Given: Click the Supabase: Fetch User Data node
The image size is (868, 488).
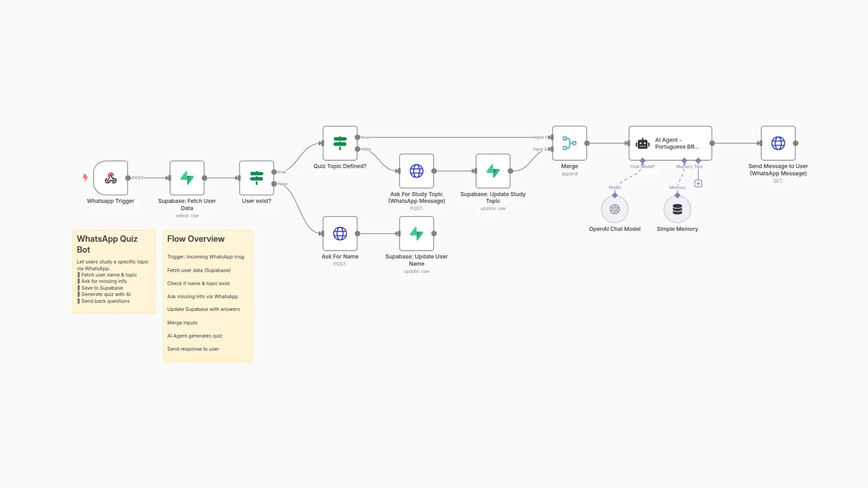Looking at the screenshot, I should pyautogui.click(x=187, y=178).
